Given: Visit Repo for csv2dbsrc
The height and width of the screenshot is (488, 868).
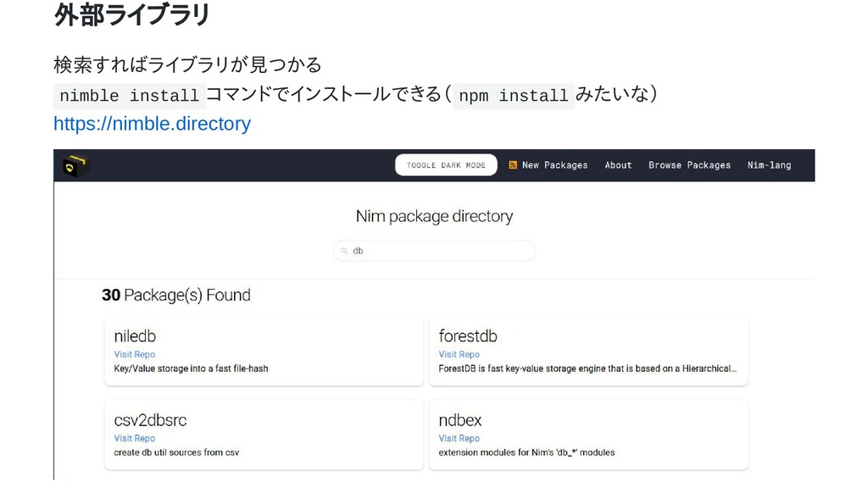Looking at the screenshot, I should 135,438.
